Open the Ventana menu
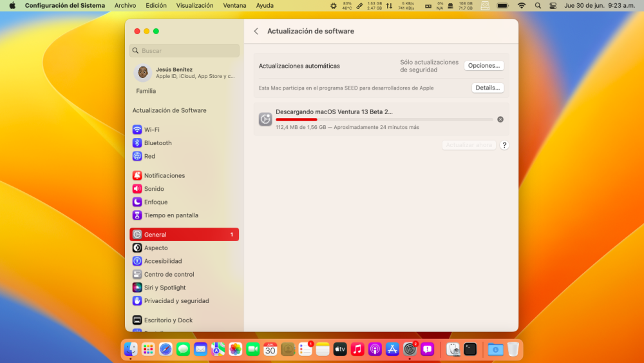The height and width of the screenshot is (363, 644). click(x=234, y=6)
